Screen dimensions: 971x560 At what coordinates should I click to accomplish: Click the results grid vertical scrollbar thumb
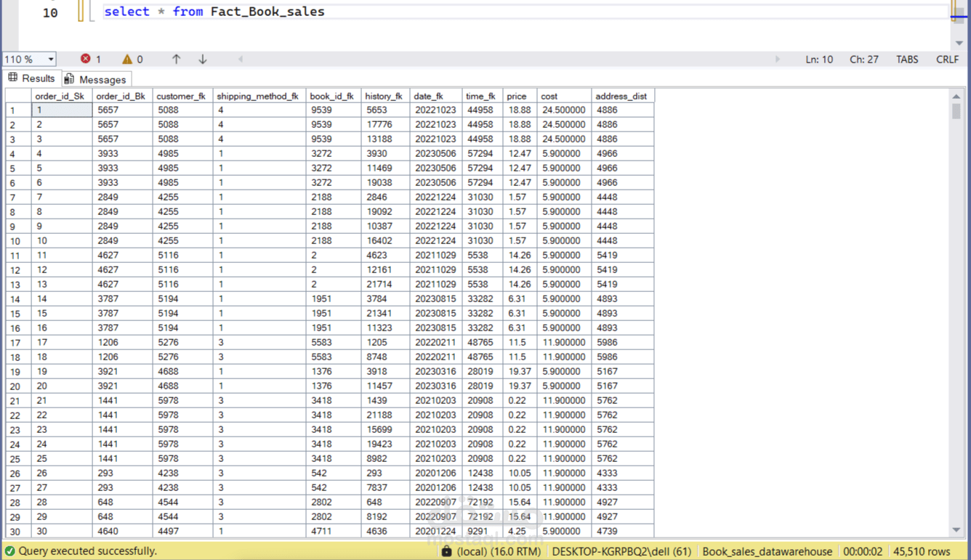(956, 111)
